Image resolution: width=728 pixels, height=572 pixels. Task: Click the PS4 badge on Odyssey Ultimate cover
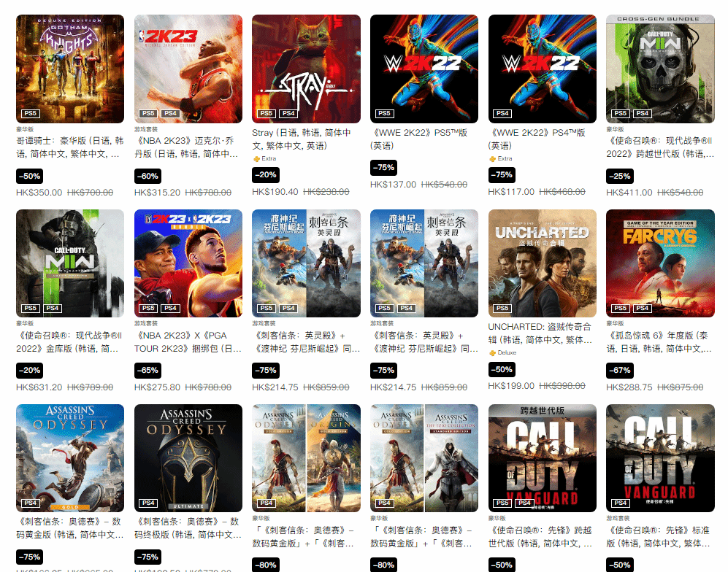tap(148, 503)
